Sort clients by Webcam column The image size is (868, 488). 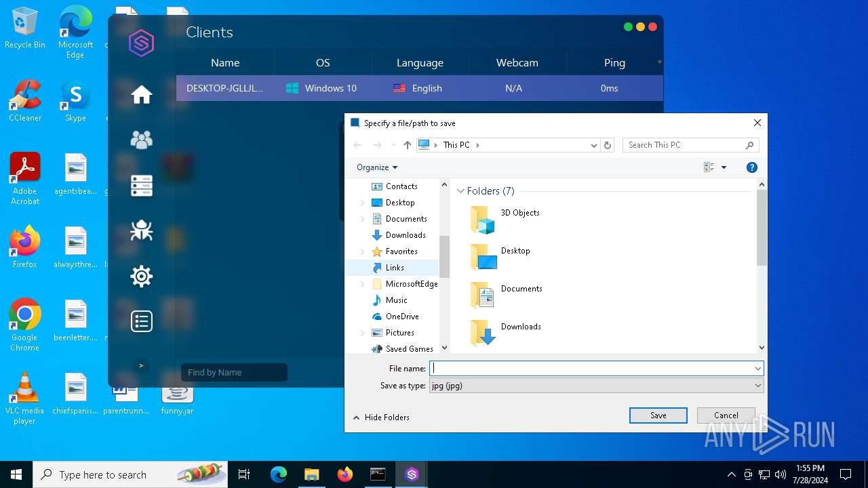[517, 62]
